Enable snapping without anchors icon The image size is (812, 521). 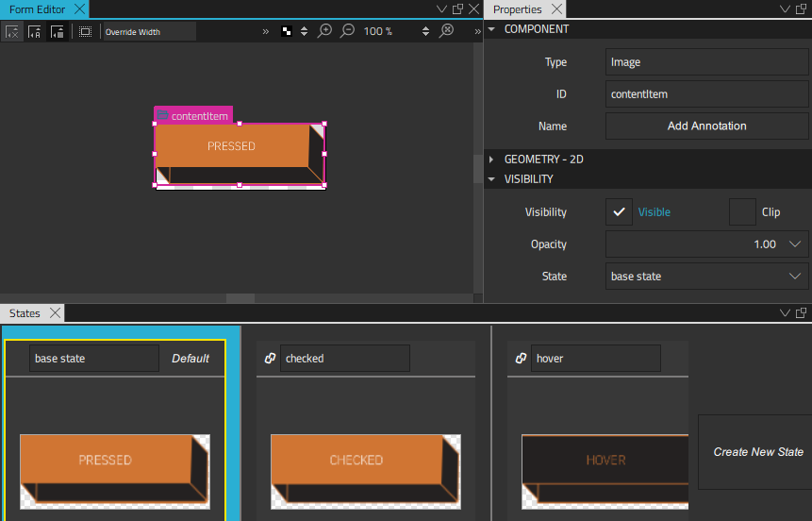[57, 32]
